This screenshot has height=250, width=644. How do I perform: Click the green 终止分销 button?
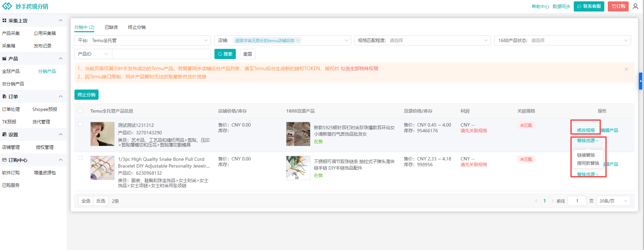click(x=87, y=95)
